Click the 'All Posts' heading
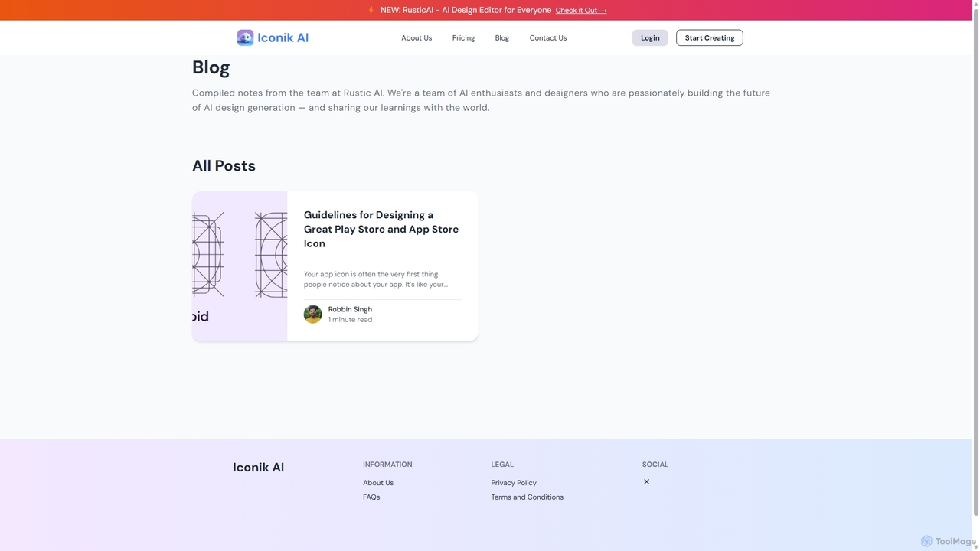This screenshot has width=980, height=551. [224, 166]
